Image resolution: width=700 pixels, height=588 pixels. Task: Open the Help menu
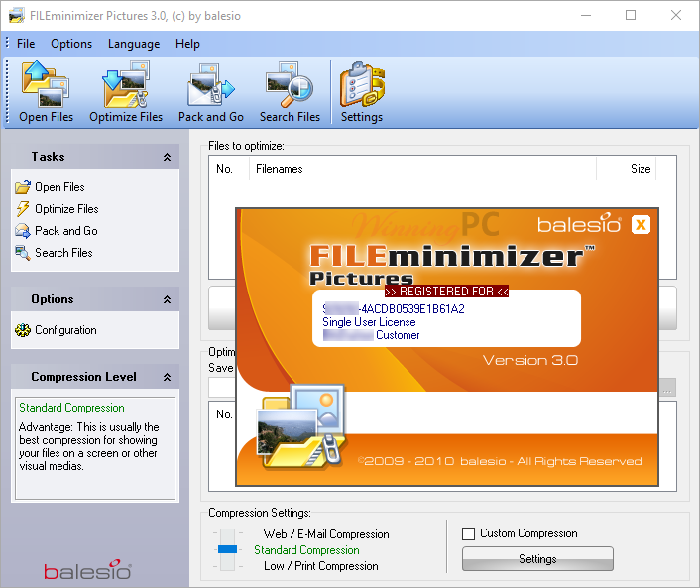187,44
